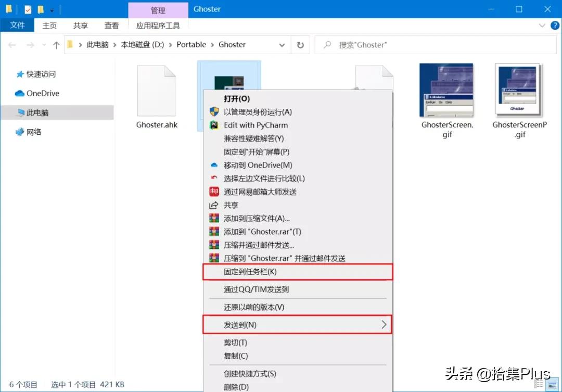Click the NetEase Mail Master red mail icon
Image resolution: width=562 pixels, height=392 pixels.
(214, 191)
